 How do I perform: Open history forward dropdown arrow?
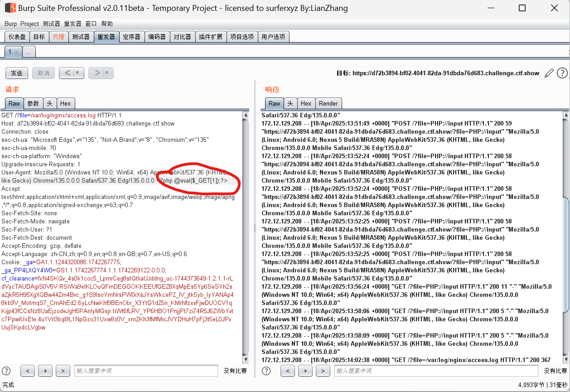(x=107, y=73)
